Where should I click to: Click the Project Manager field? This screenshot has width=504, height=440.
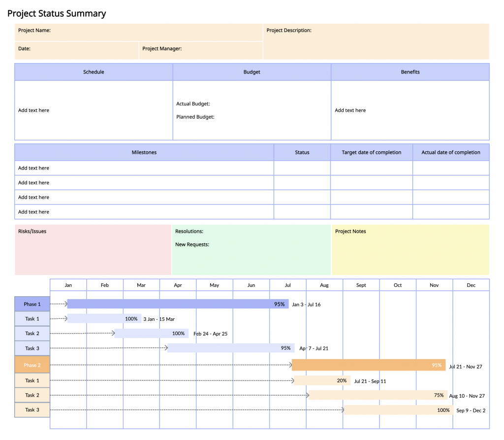click(200, 50)
